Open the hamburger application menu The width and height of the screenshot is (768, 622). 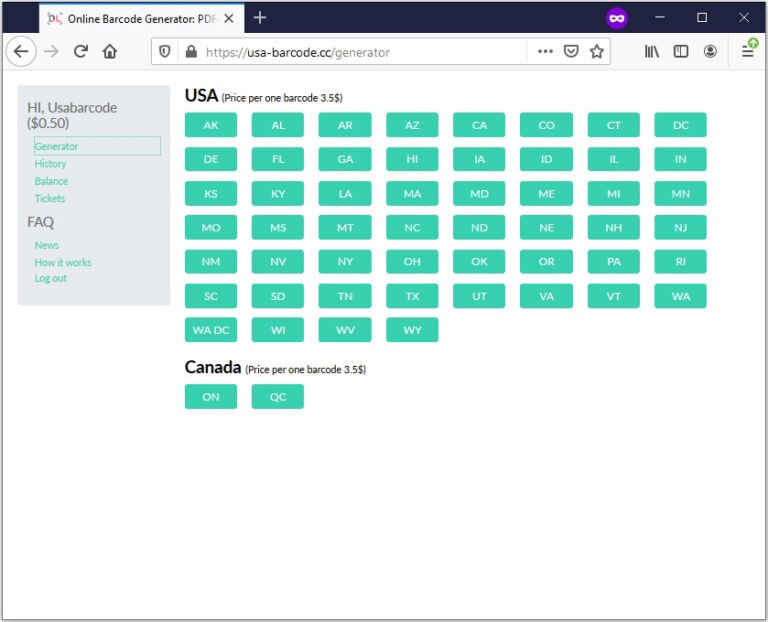click(x=747, y=52)
